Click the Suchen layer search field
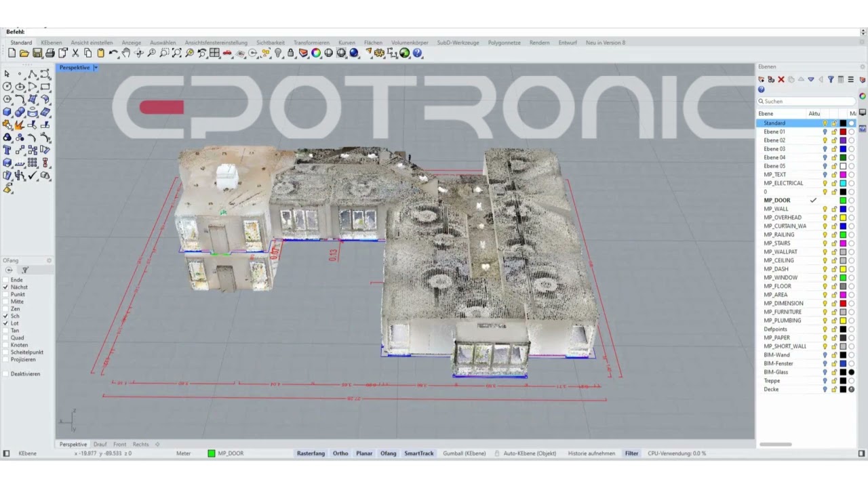This screenshot has width=868, height=488. coord(806,101)
